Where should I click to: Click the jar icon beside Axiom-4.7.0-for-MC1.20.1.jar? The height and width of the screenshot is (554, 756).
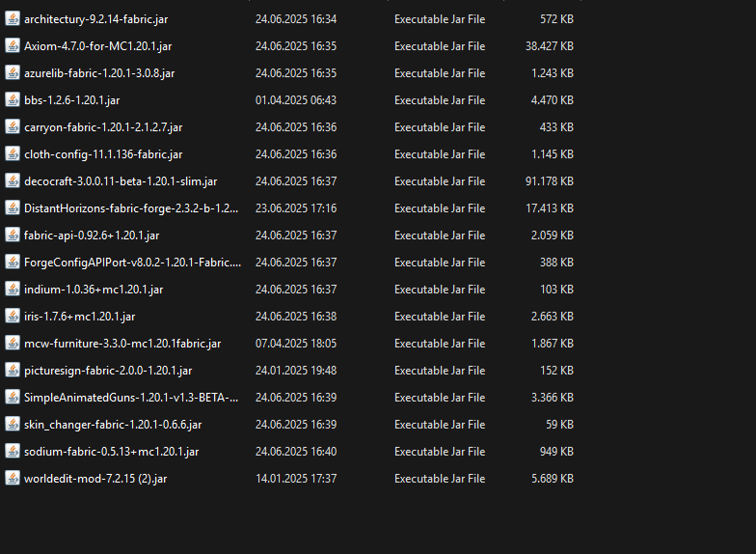pyautogui.click(x=13, y=46)
